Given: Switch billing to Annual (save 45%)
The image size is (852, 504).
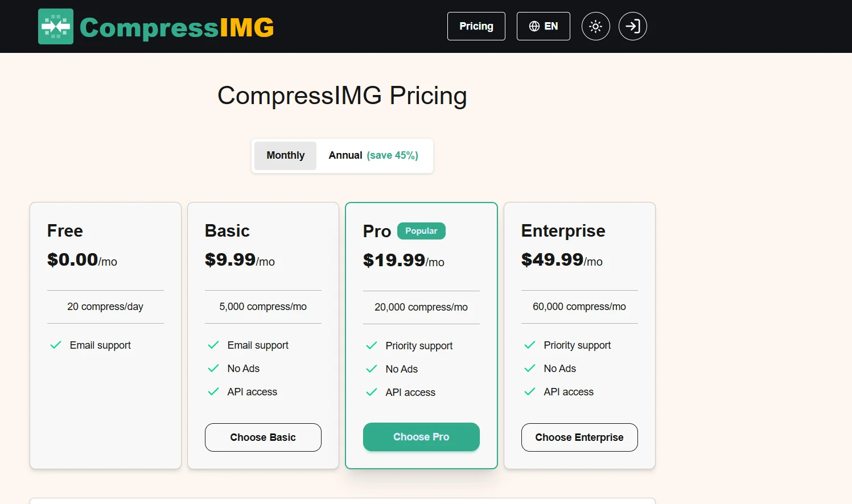Looking at the screenshot, I should pos(373,155).
